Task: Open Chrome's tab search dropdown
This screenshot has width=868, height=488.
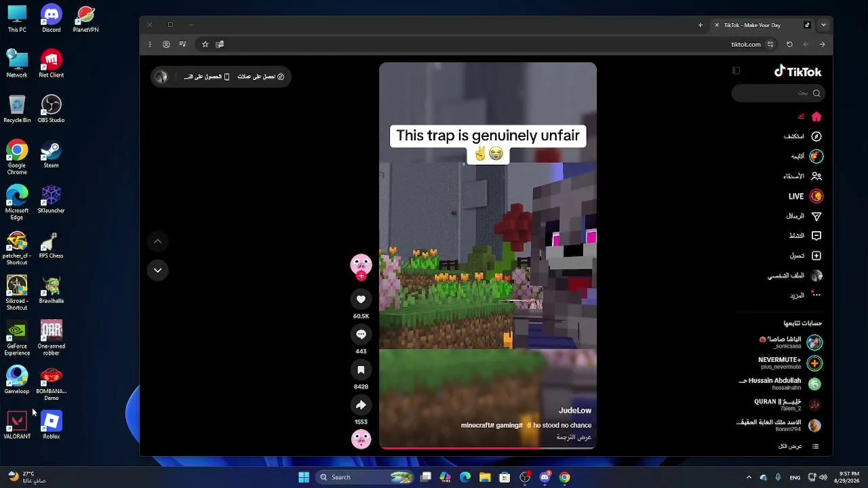Action: [823, 25]
